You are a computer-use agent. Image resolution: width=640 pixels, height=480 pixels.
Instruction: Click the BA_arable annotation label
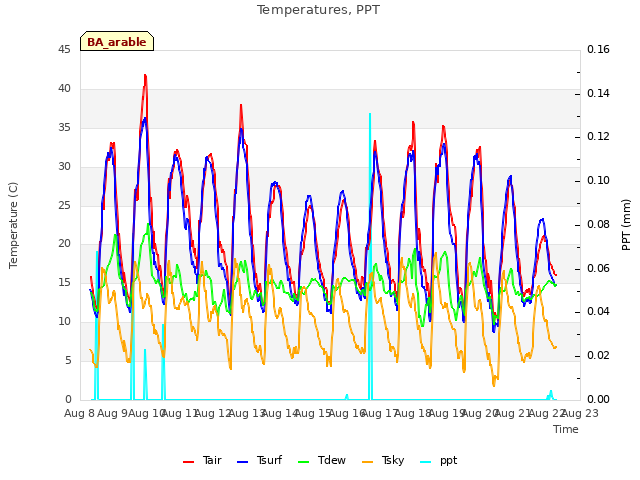pos(117,42)
